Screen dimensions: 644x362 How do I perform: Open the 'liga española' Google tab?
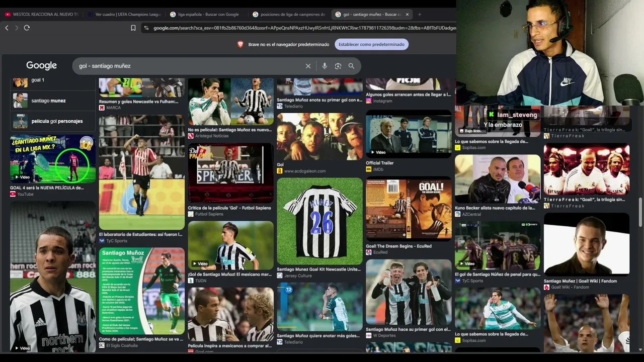206,14
